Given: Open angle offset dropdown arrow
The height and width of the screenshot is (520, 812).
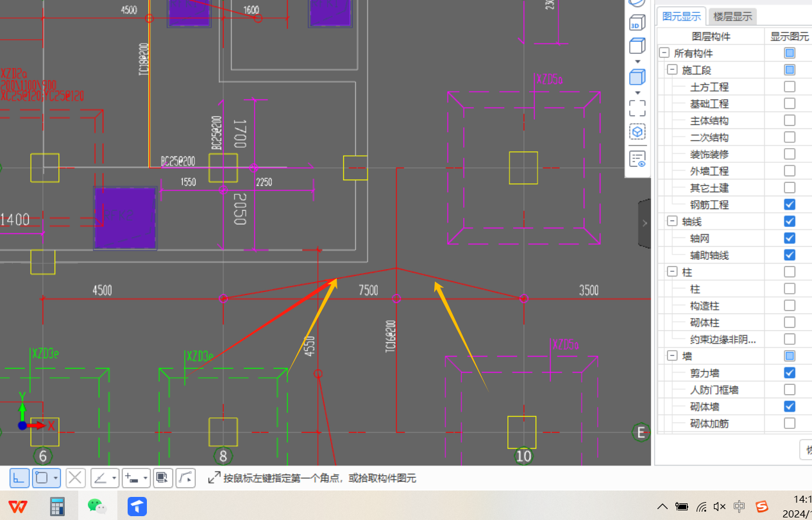Looking at the screenshot, I should point(114,478).
